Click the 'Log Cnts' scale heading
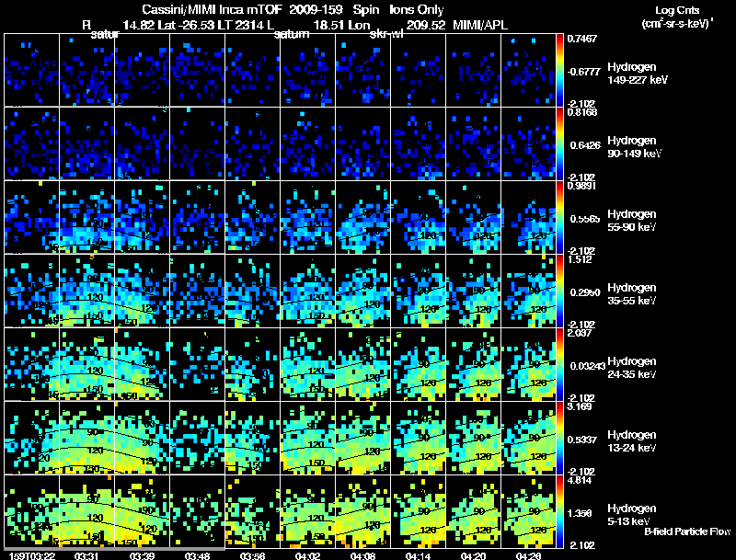 click(x=677, y=10)
